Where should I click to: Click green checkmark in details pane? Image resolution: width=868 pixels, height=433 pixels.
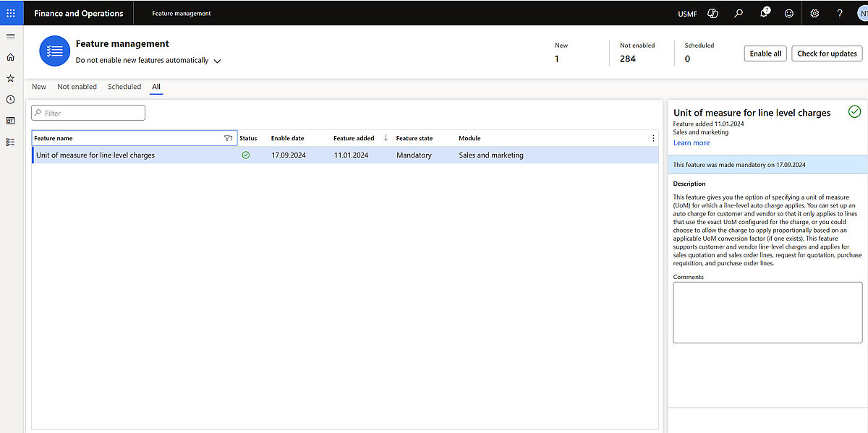855,111
